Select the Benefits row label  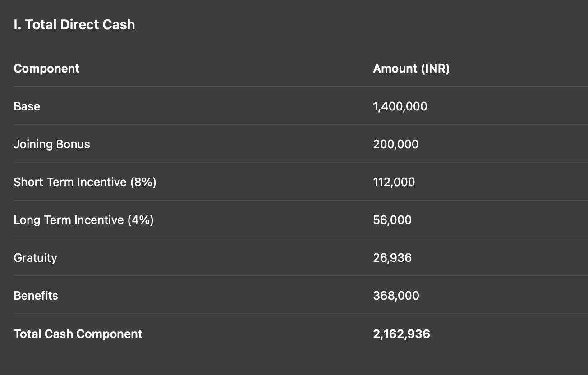[x=36, y=296]
